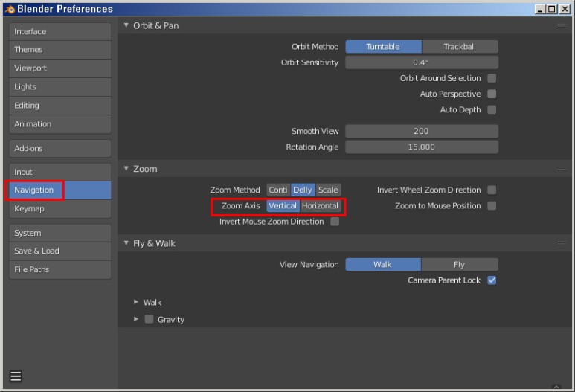Click the Zoom panel drag grip

[x=562, y=168]
